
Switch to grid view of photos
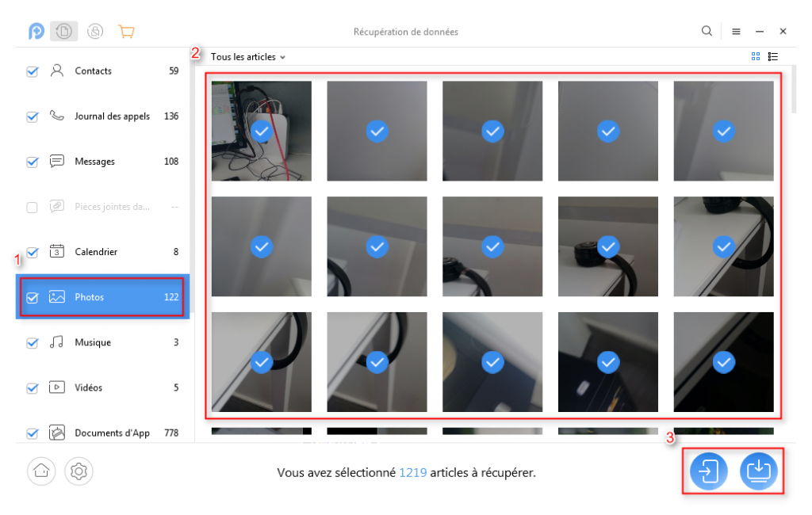coord(754,56)
